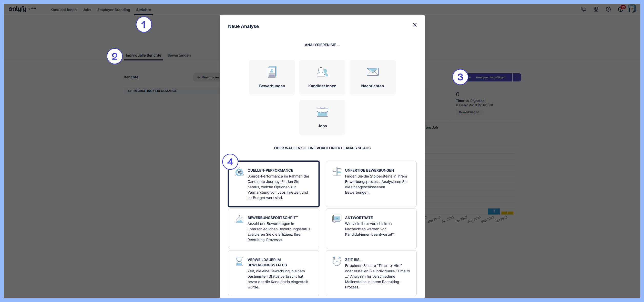This screenshot has width=644, height=302.
Task: Open the user avatar menu
Action: point(632,9)
